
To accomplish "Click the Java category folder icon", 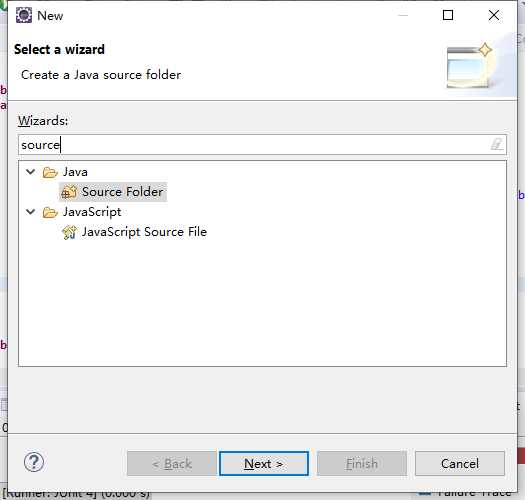I will (50, 172).
